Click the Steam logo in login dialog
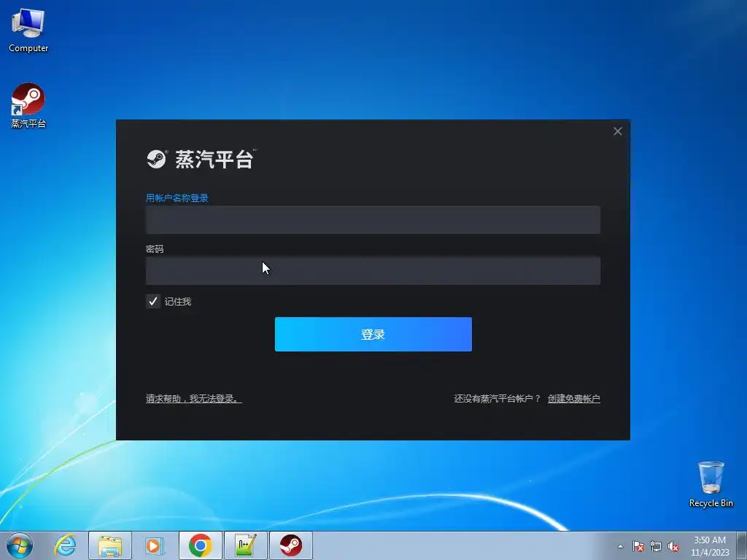 point(156,159)
